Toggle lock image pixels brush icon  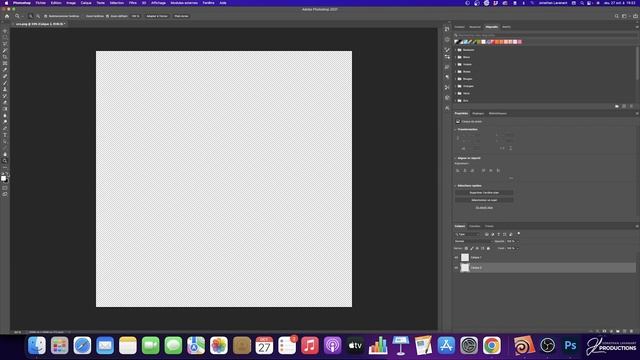tap(472, 248)
